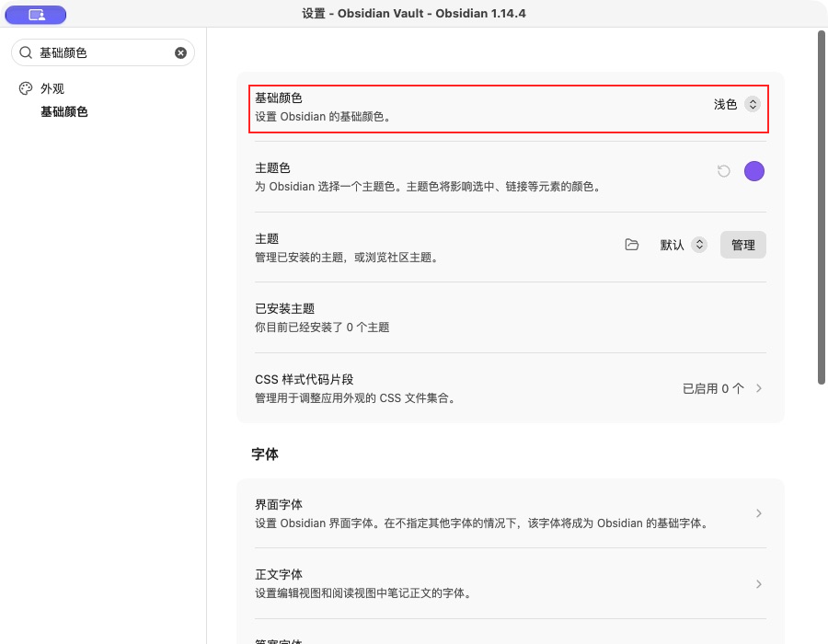Expand the 正文字体 chevron
The image size is (828, 644).
tap(759, 584)
